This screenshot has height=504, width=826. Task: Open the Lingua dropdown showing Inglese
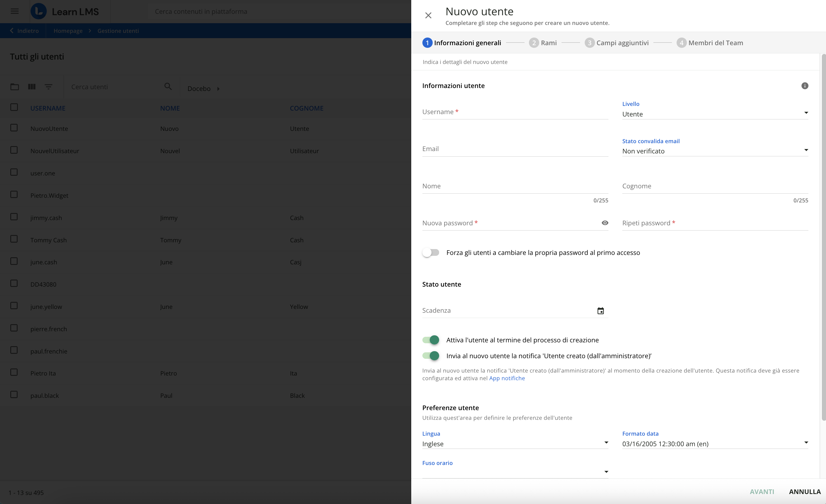pos(515,444)
